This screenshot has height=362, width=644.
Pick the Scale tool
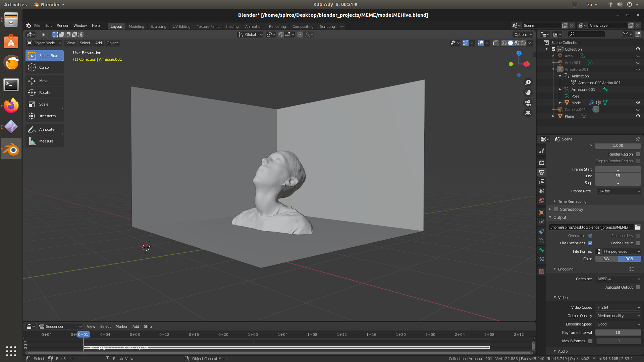[44, 104]
